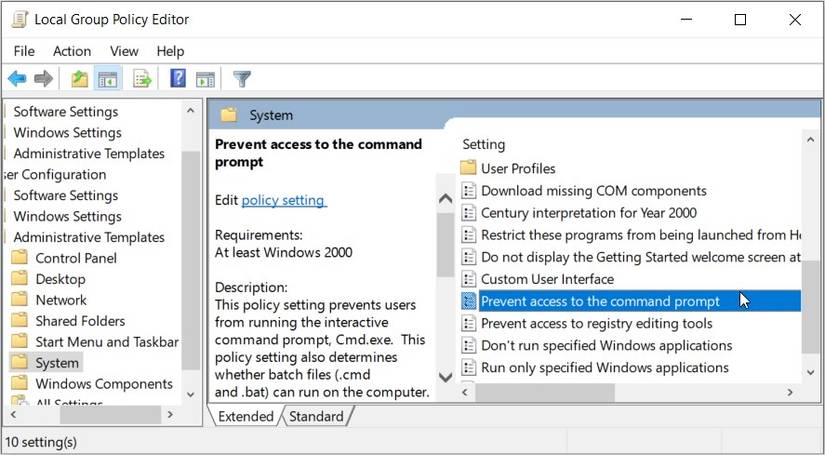Click the 'policy setting' edit link

coord(283,200)
